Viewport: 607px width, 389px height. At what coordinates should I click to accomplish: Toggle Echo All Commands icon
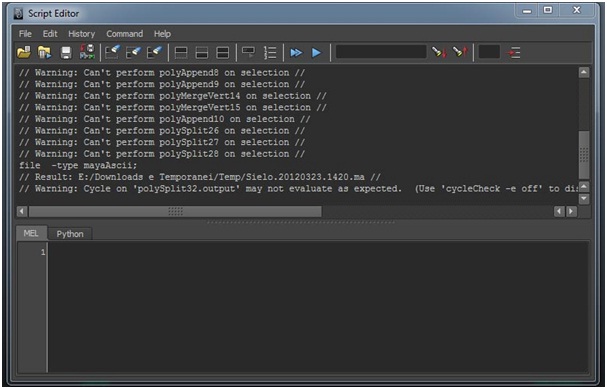click(248, 52)
